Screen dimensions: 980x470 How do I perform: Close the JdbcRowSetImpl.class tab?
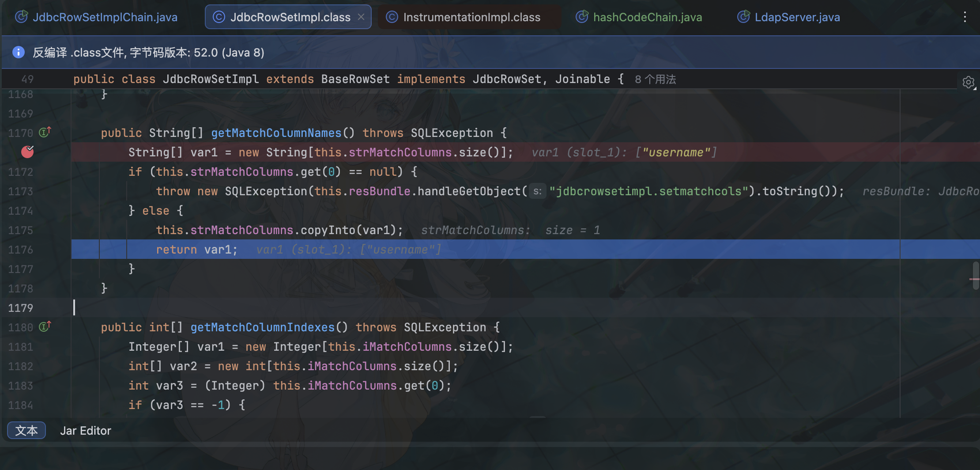[x=361, y=17]
